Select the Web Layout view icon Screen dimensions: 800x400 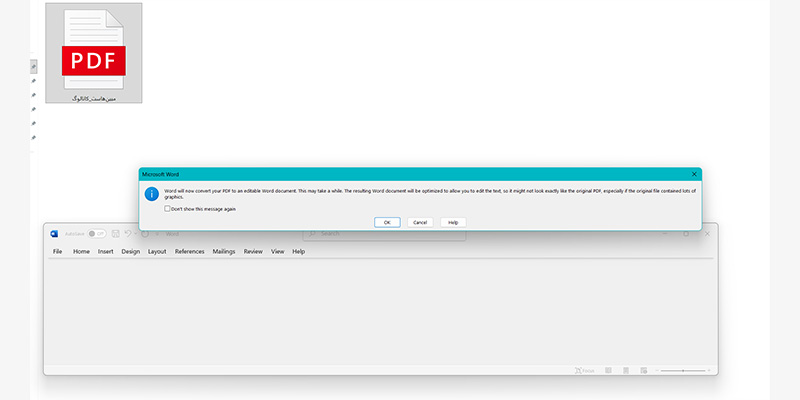[x=643, y=370]
